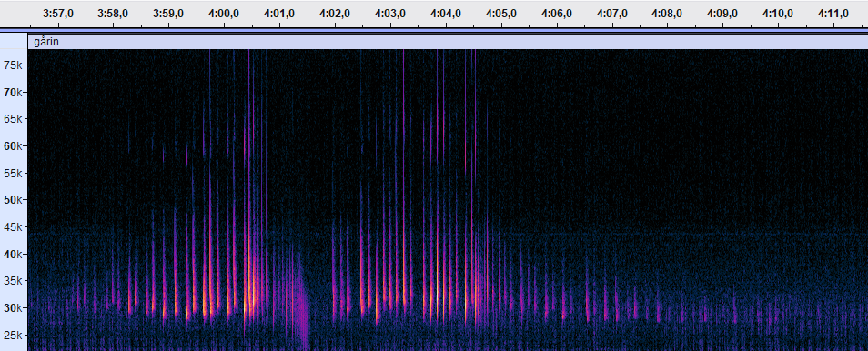Click the 4:10,0 mark on the timeline ruler
Image resolution: width=868 pixels, height=351 pixels.
[x=778, y=14]
